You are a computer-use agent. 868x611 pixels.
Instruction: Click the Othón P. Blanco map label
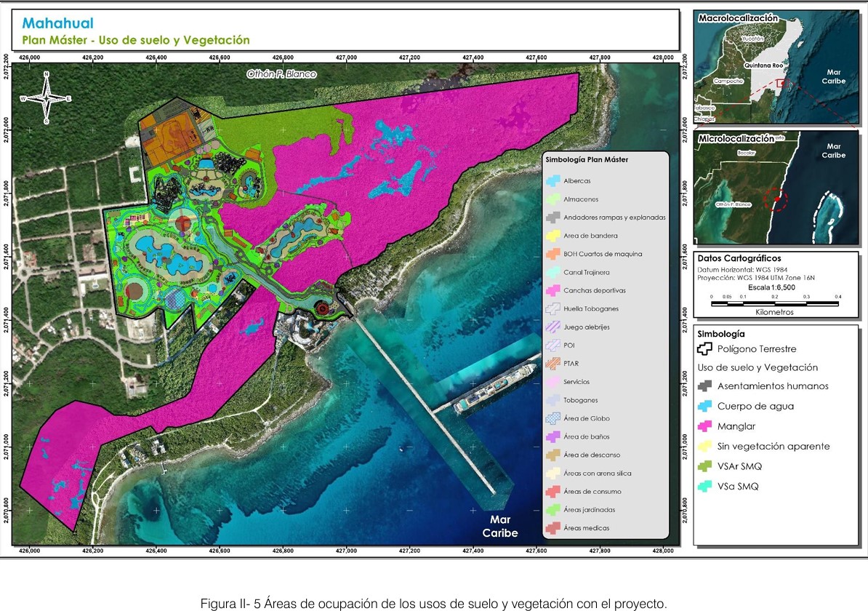(x=281, y=74)
